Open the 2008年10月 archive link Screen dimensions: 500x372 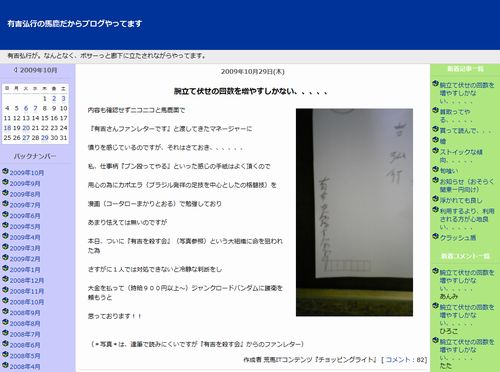[x=27, y=302]
